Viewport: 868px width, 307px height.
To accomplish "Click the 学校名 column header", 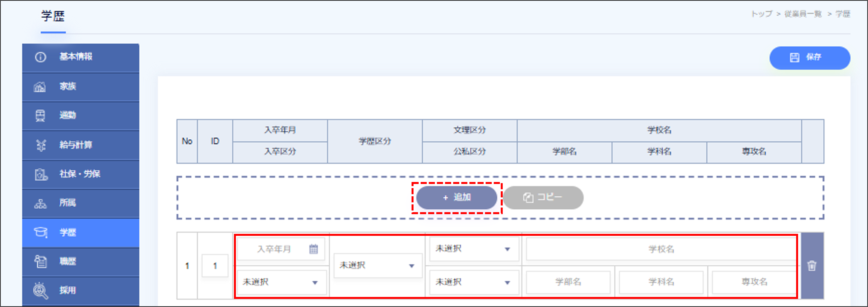I will pyautogui.click(x=659, y=130).
